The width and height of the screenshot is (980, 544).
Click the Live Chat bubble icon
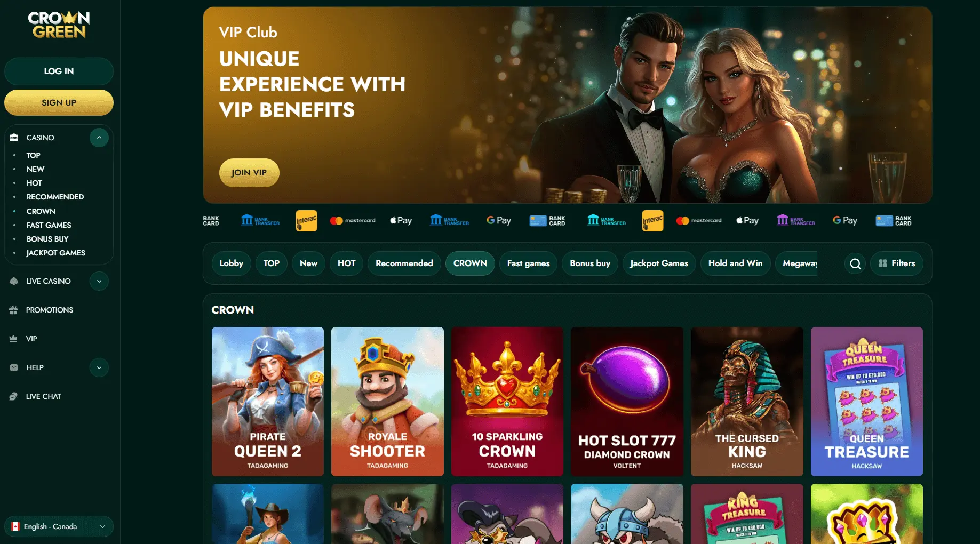pos(14,396)
